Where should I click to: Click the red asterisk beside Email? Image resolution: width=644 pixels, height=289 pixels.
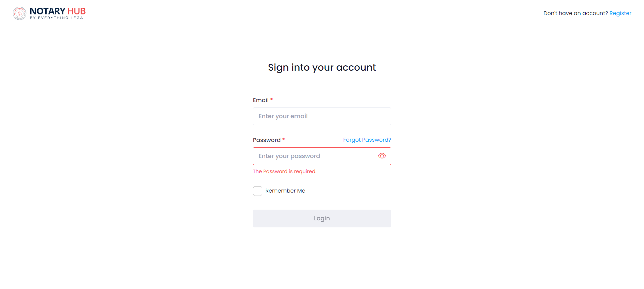(271, 99)
